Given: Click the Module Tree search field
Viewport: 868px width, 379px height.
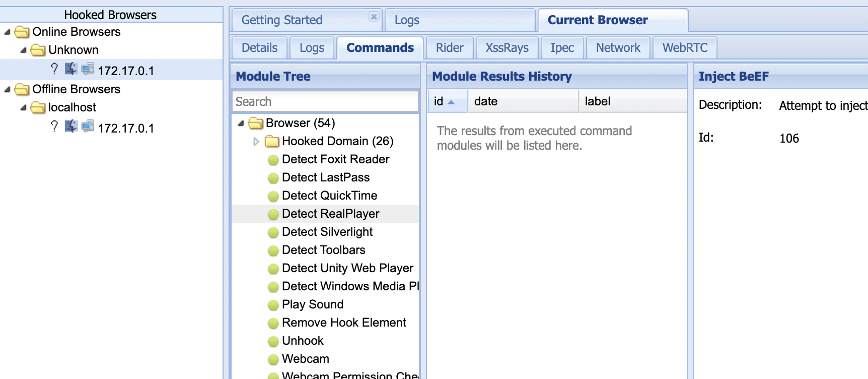Looking at the screenshot, I should click(325, 101).
